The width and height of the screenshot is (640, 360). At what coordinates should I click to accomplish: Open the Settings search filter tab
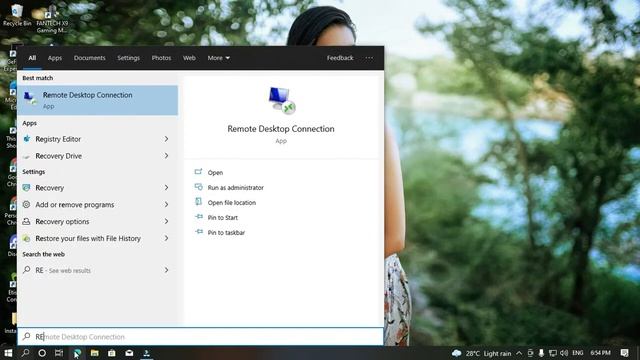[x=129, y=58]
